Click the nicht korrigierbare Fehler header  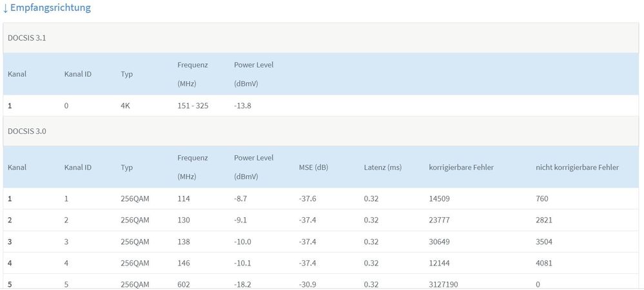[577, 168]
